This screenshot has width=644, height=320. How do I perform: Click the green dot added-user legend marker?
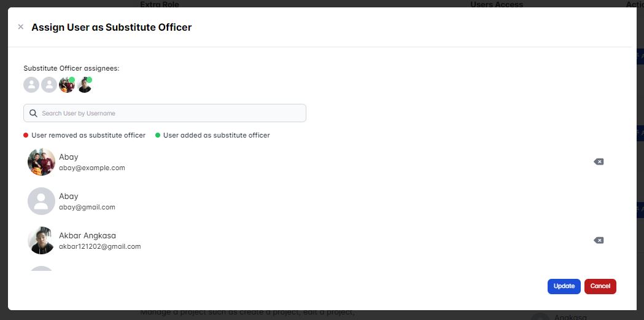(x=158, y=135)
